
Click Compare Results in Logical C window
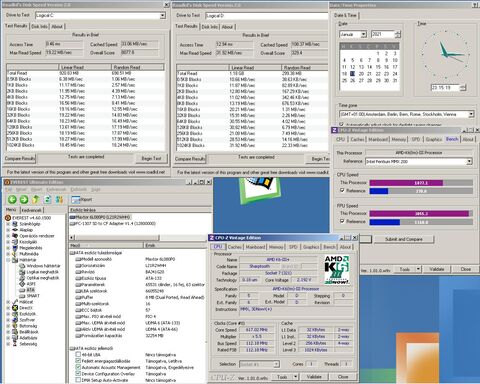20,158
